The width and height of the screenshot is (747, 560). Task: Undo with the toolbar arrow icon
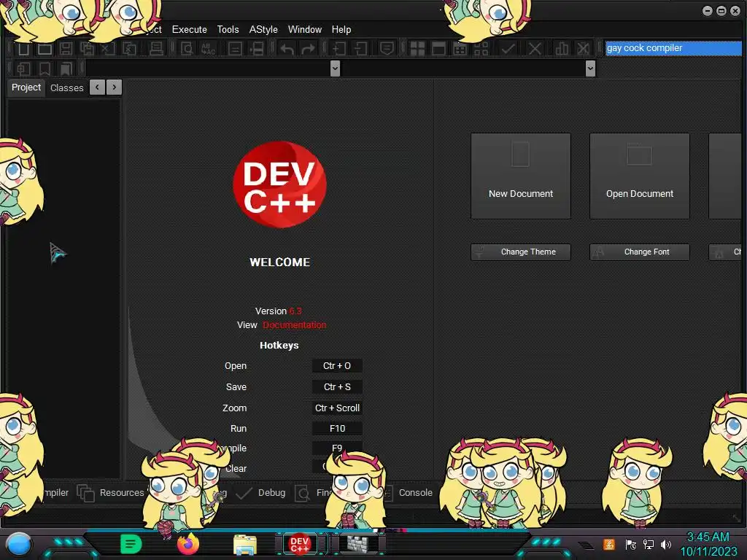pyautogui.click(x=287, y=49)
